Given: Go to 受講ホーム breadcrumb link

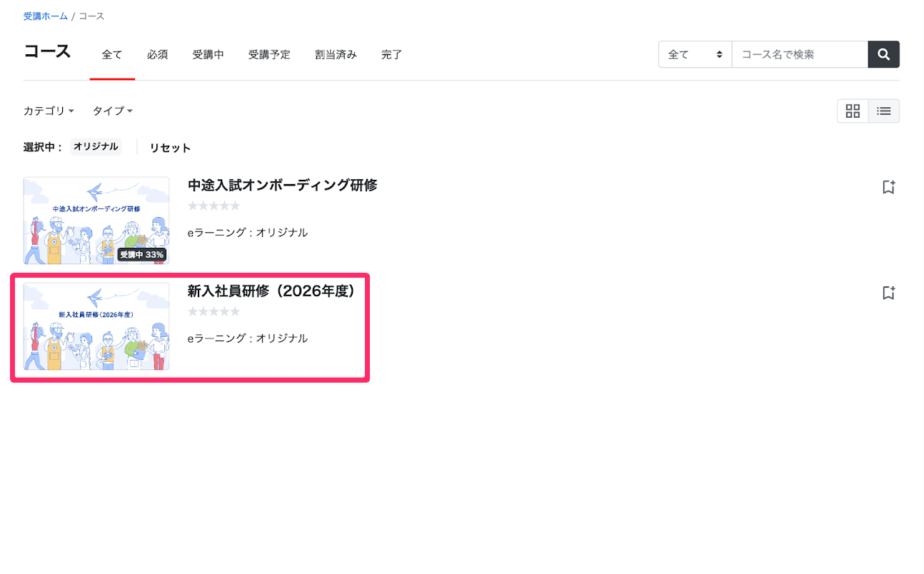Looking at the screenshot, I should [x=46, y=16].
